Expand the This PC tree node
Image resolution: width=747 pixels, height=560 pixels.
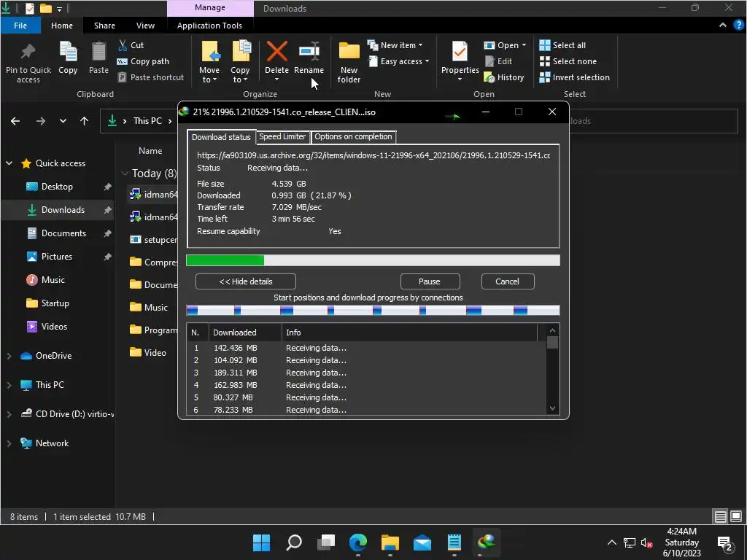(9, 385)
